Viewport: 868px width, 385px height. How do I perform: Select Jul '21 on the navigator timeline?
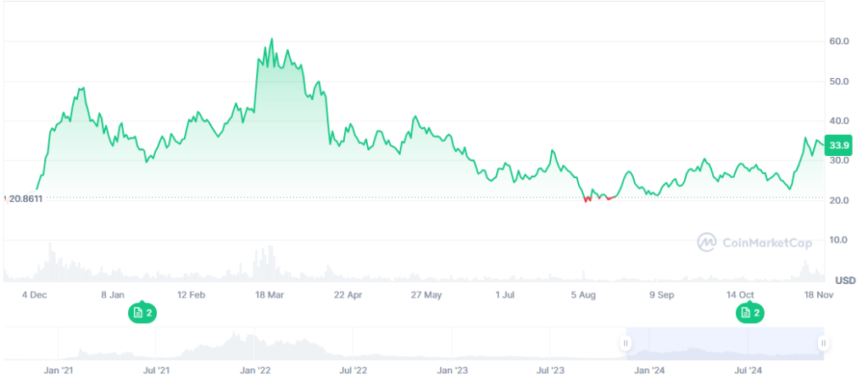pos(156,371)
